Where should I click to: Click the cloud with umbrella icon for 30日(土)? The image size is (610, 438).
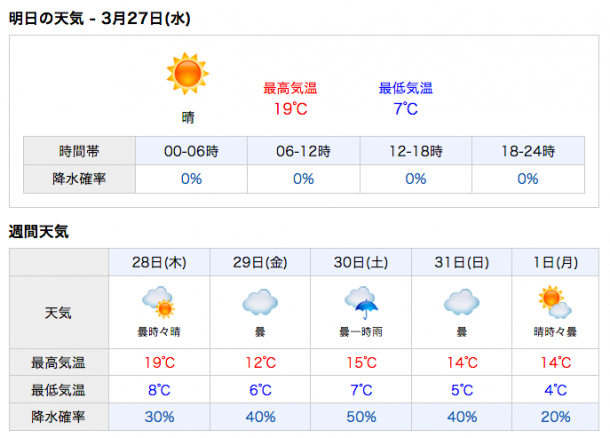(x=361, y=303)
